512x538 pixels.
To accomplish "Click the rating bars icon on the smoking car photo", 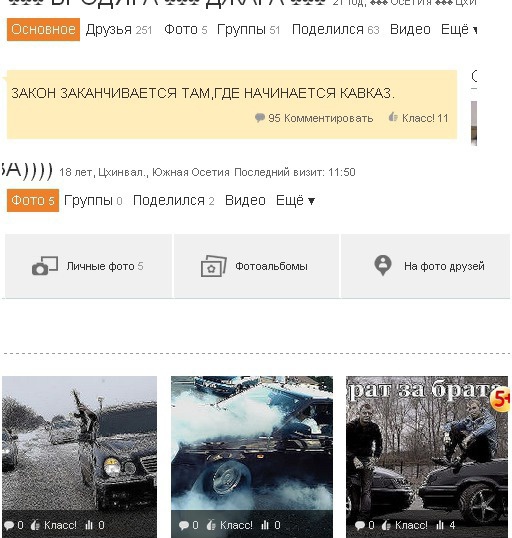I will (x=265, y=525).
